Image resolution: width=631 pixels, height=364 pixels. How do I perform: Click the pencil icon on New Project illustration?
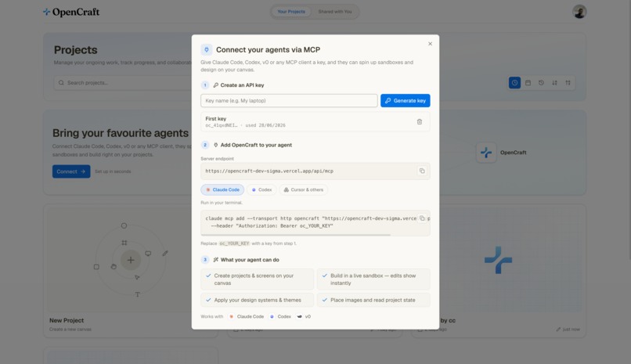coord(165,254)
